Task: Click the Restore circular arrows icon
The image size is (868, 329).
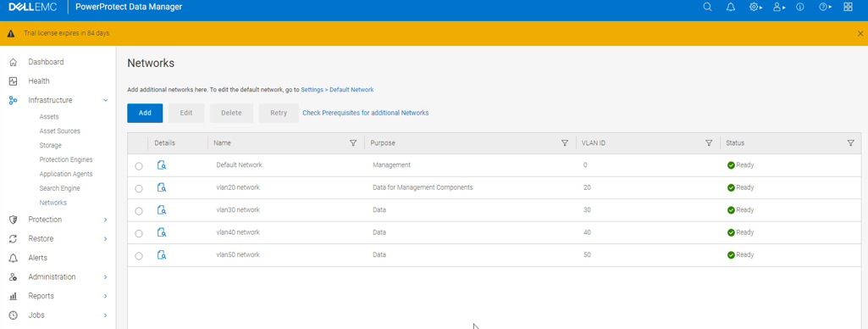Action: 14,239
